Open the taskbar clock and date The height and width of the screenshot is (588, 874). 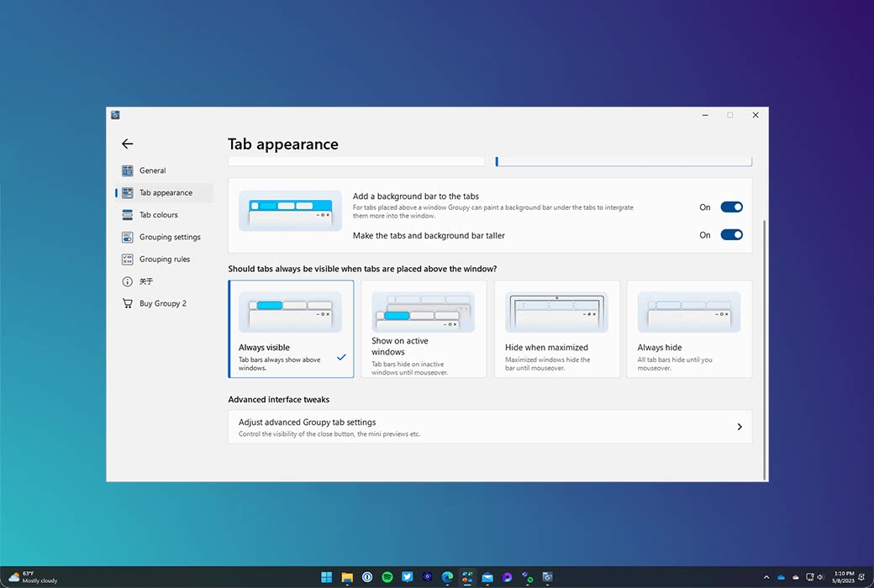(x=842, y=577)
